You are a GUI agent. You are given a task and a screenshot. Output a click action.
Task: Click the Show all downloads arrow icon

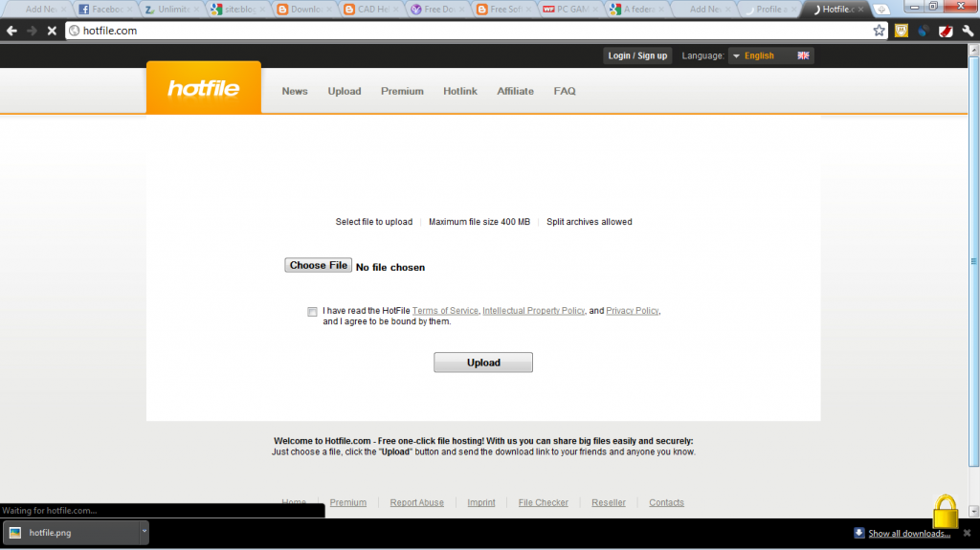click(859, 533)
